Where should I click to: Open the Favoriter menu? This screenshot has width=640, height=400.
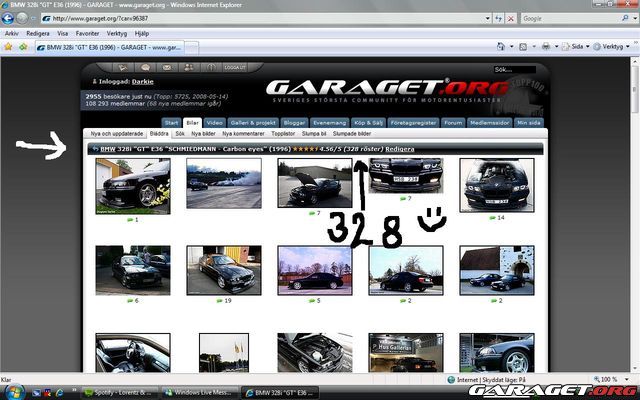87,33
